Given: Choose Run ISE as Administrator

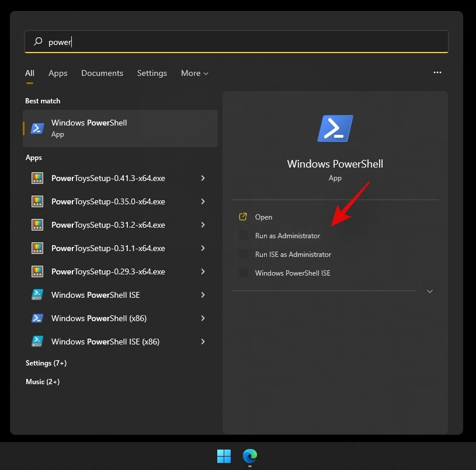Looking at the screenshot, I should (x=293, y=255).
